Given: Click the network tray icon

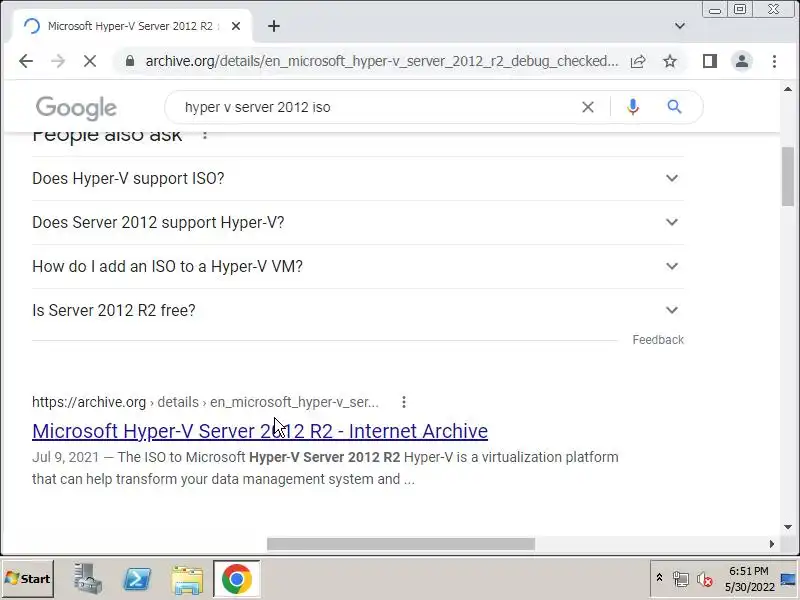Looking at the screenshot, I should click(681, 579).
